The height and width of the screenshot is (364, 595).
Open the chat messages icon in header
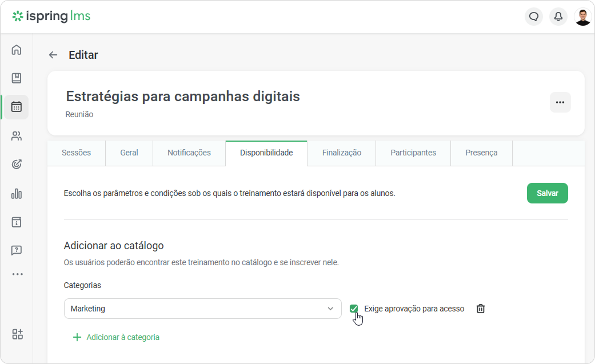[534, 17]
